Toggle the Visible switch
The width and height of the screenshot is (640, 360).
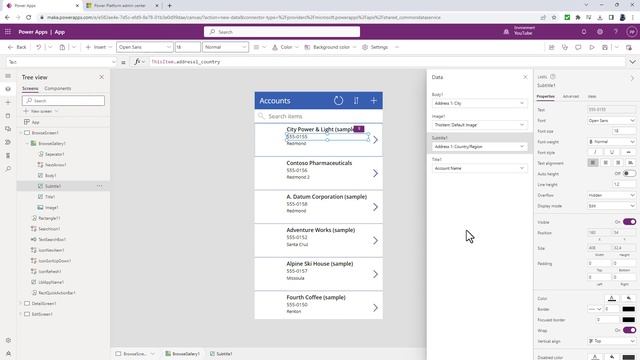[629, 222]
